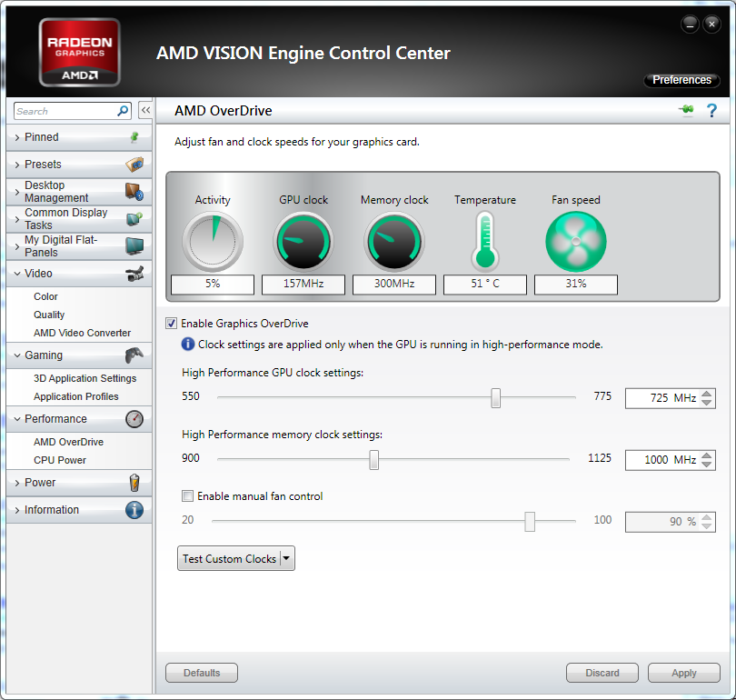Open the Color page under Video

(x=45, y=296)
